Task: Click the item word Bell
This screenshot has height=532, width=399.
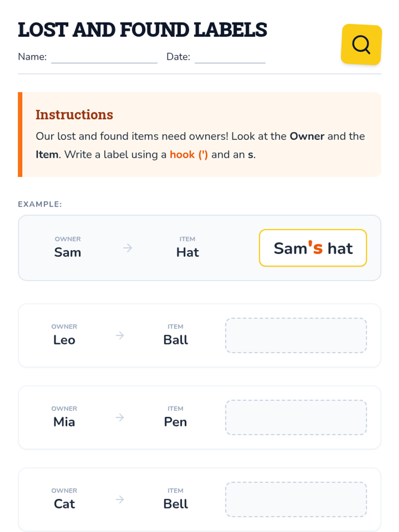Action: tap(176, 504)
